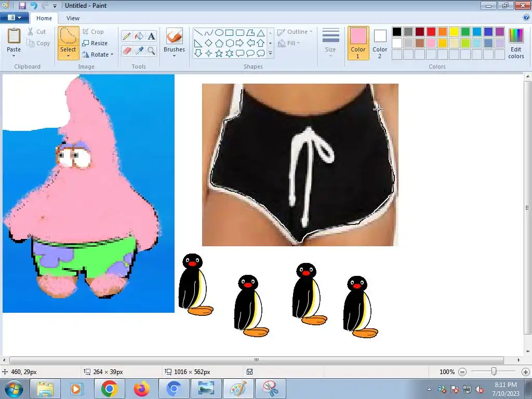Viewport: 532px width, 399px height.
Task: Open the shape Fill dropdown
Action: (289, 43)
